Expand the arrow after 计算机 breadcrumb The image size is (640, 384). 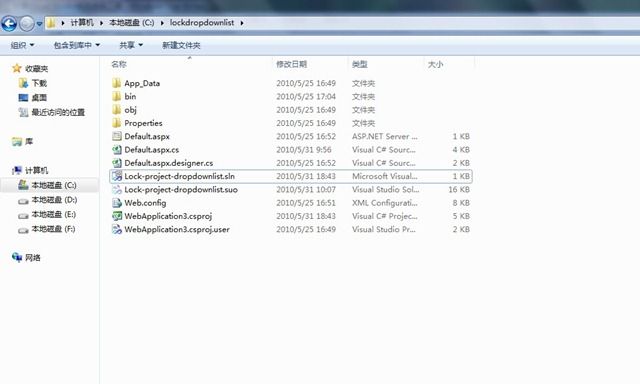[101, 23]
